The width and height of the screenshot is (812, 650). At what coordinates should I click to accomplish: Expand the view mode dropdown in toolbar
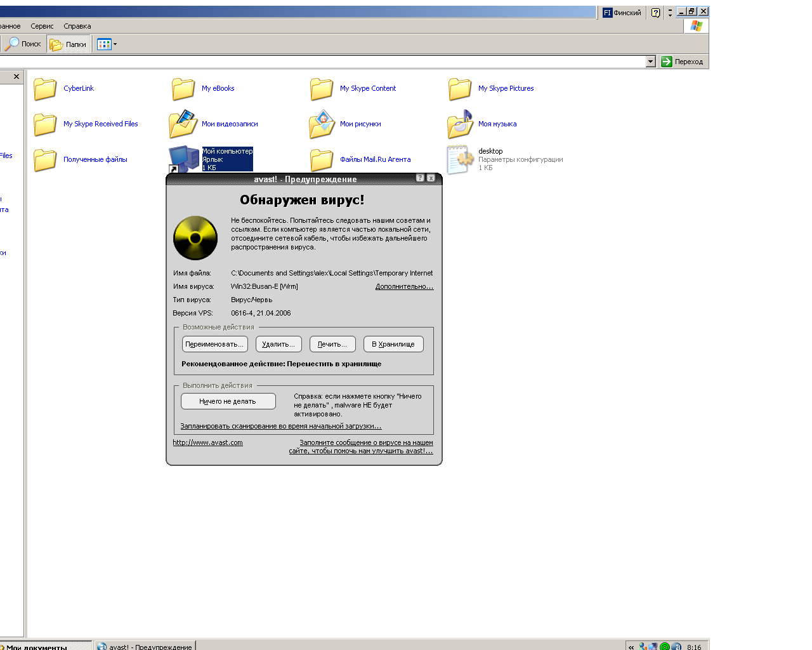tap(115, 44)
